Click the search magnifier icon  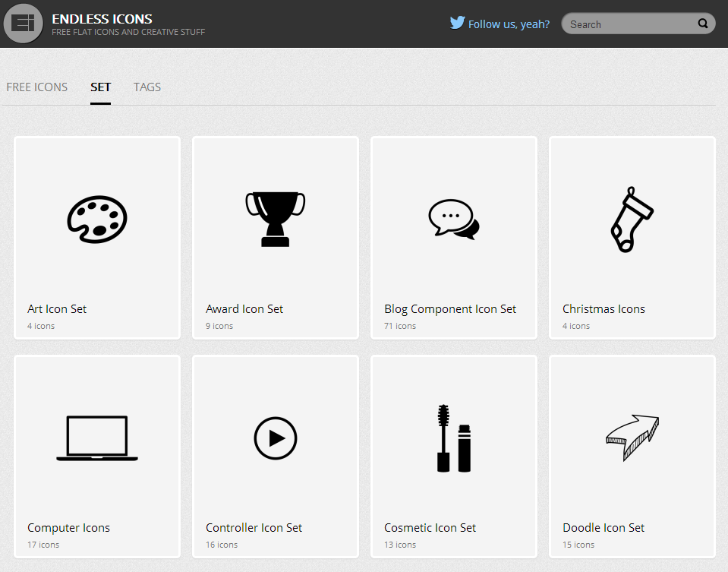703,24
